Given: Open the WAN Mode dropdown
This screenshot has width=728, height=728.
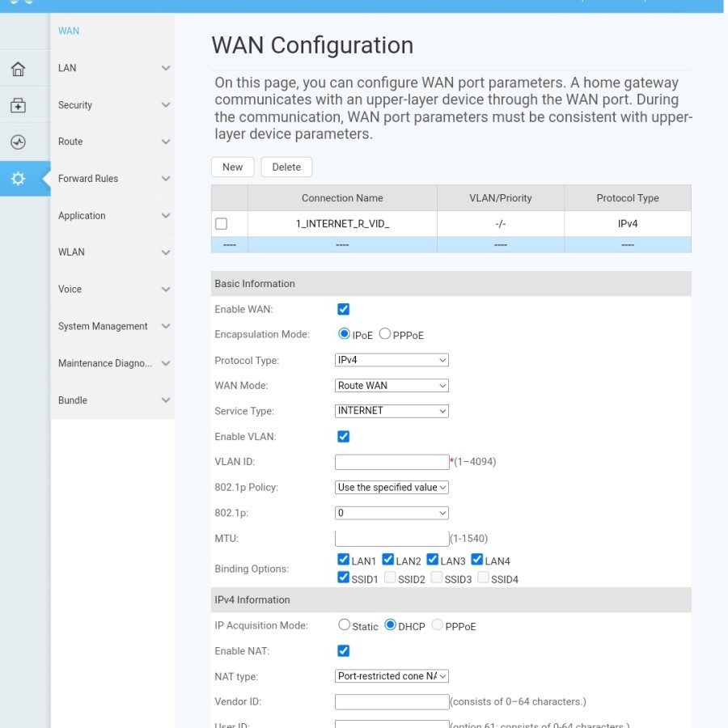Looking at the screenshot, I should pos(392,385).
